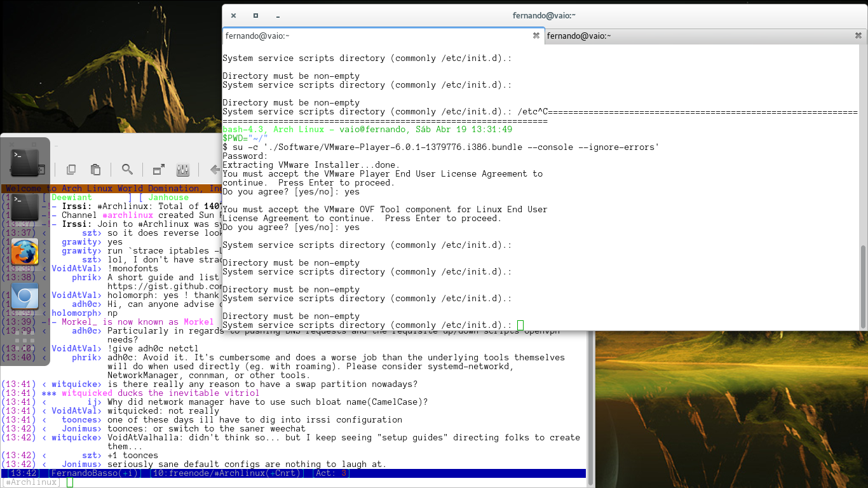Click the 'holomorph>' nick in IRC

[76, 313]
